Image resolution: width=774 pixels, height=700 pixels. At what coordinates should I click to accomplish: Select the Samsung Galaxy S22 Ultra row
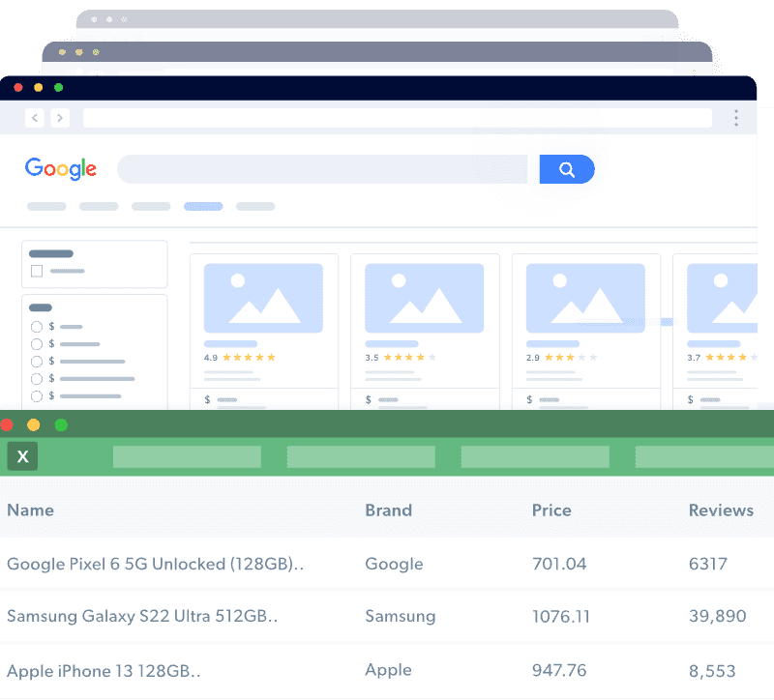click(x=142, y=616)
